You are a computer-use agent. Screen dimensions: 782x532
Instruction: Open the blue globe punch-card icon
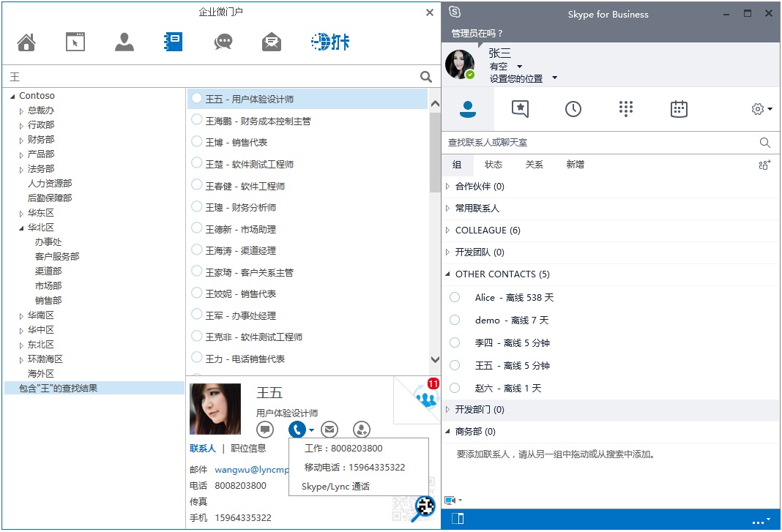[x=330, y=42]
